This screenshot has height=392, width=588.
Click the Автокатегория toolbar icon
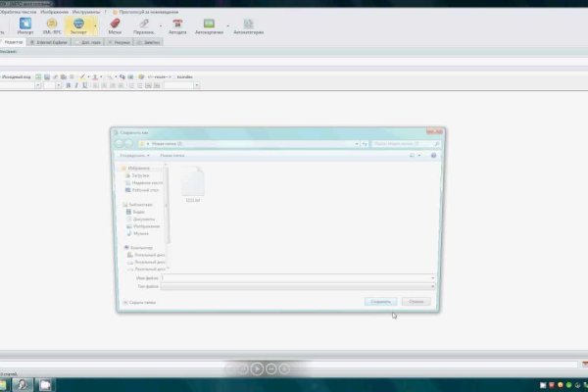click(x=246, y=23)
